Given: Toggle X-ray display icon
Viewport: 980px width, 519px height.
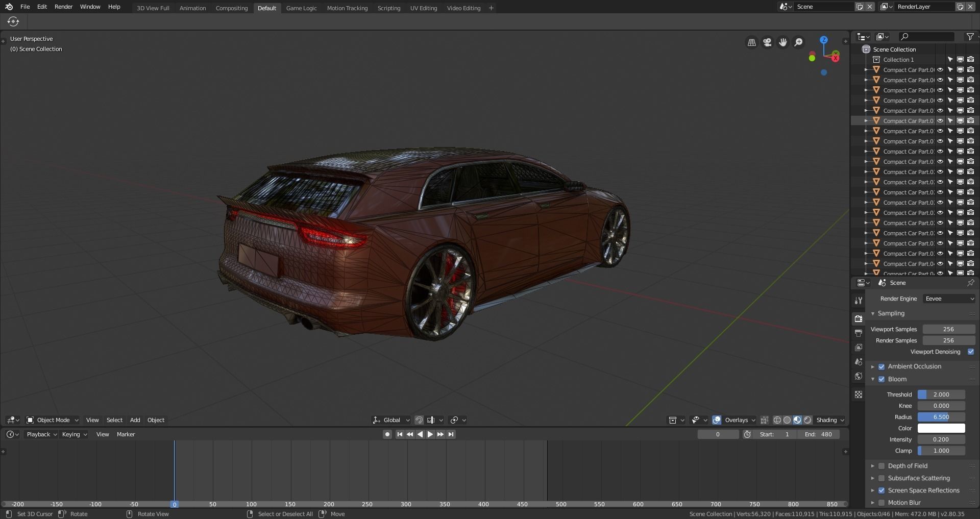Looking at the screenshot, I should click(764, 420).
